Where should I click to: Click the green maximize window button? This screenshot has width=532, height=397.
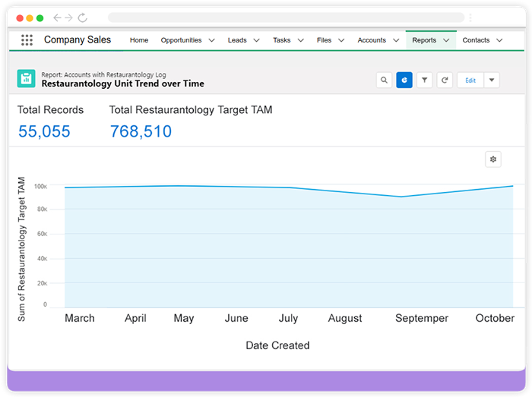click(x=40, y=18)
